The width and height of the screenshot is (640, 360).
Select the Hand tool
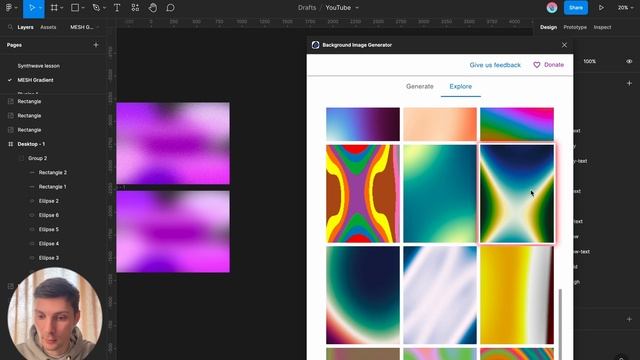point(153,8)
